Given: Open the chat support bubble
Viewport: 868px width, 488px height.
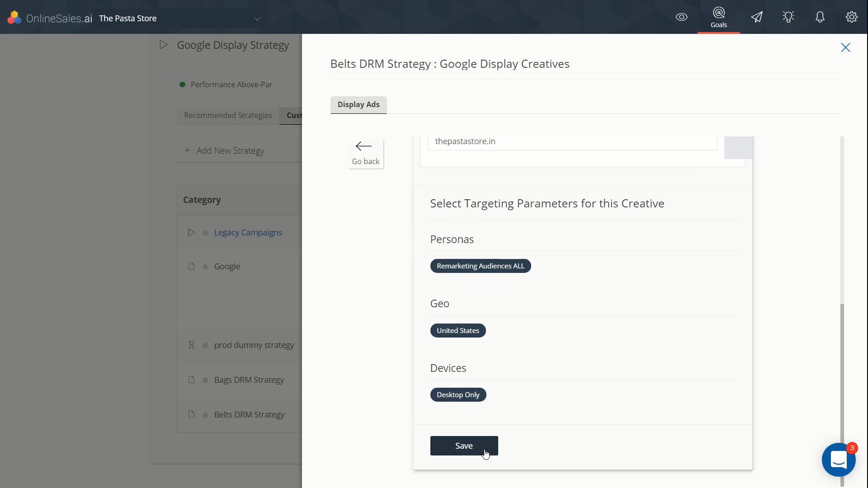Looking at the screenshot, I should point(839,460).
